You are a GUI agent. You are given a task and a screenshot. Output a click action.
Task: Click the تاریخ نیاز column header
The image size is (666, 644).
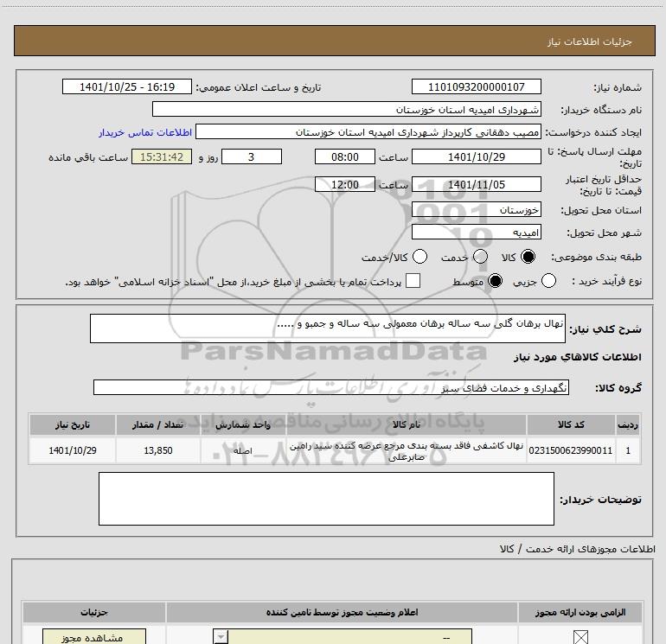point(73,424)
